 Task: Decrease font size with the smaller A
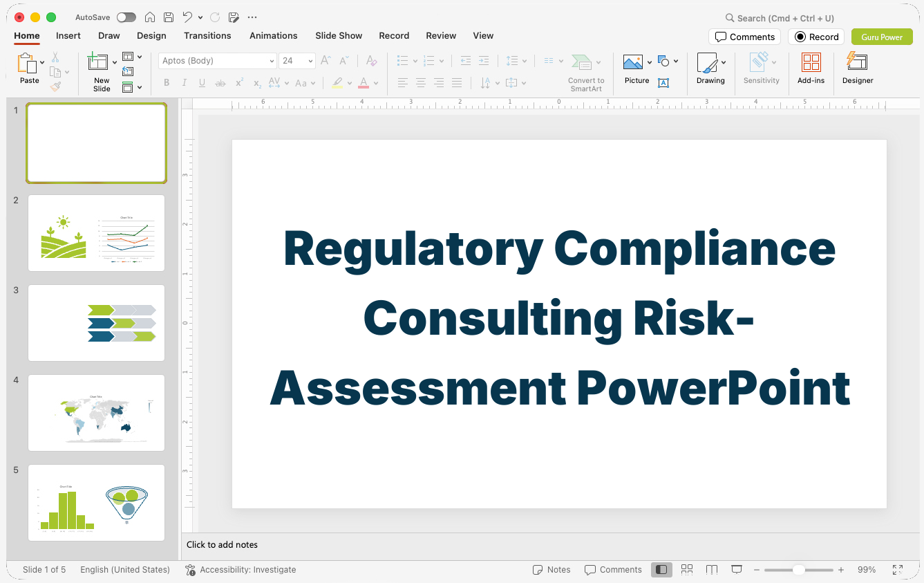point(343,61)
